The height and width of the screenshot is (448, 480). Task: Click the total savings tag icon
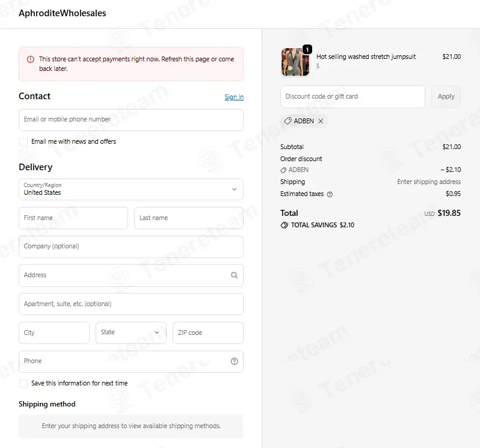pos(285,226)
